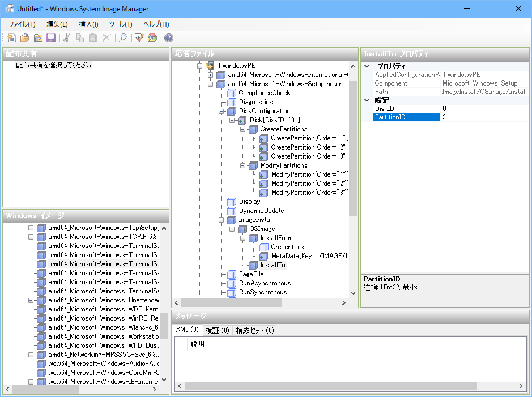Select CreatePartition[Order="3"] in answer file

(309, 156)
